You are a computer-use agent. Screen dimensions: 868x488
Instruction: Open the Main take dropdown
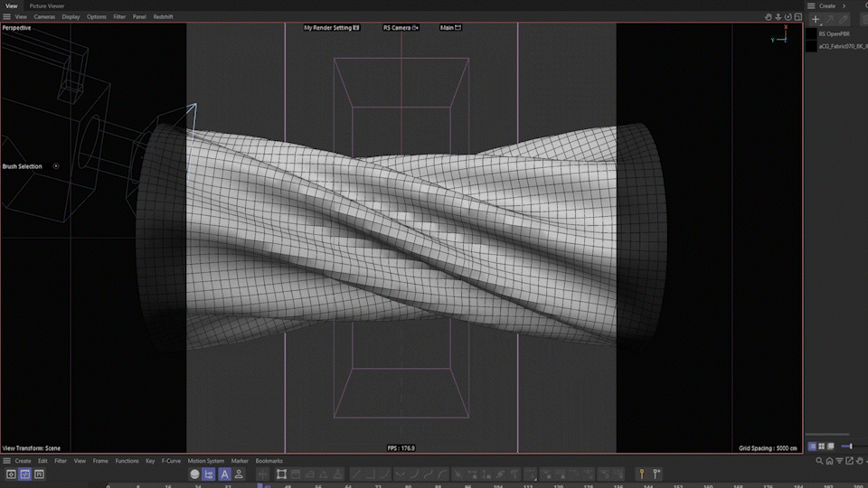450,28
